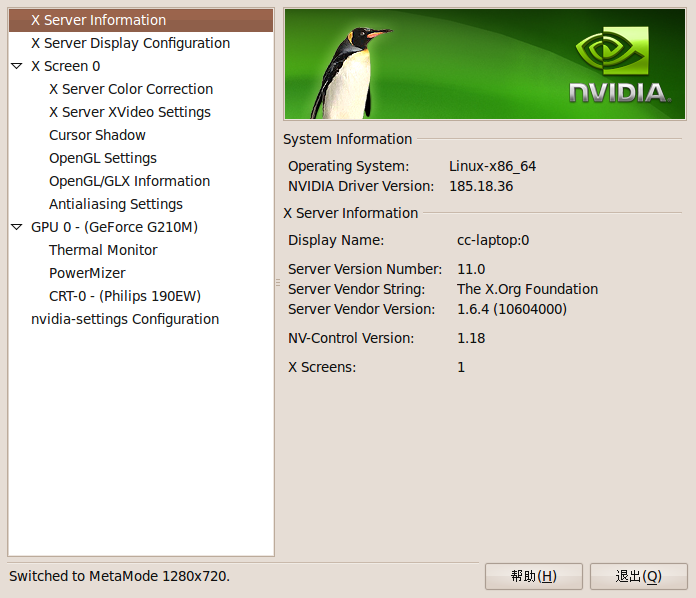Click the NVIDIA logo in banner
Image resolution: width=696 pixels, height=598 pixels.
click(620, 65)
